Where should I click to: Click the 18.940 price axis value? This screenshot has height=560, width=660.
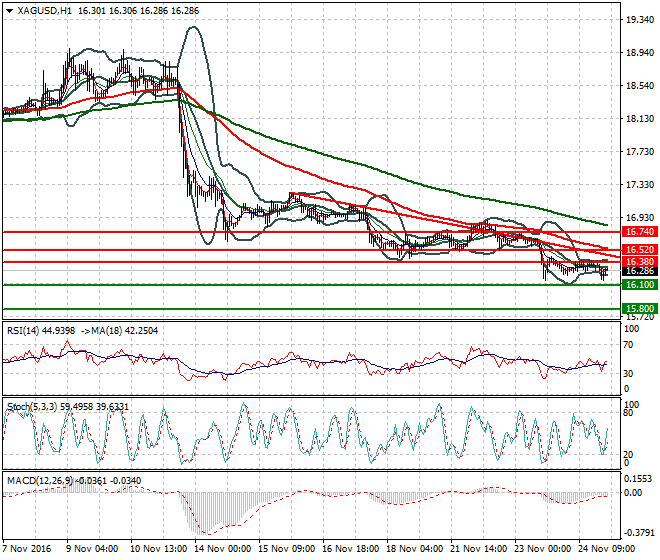pos(640,53)
